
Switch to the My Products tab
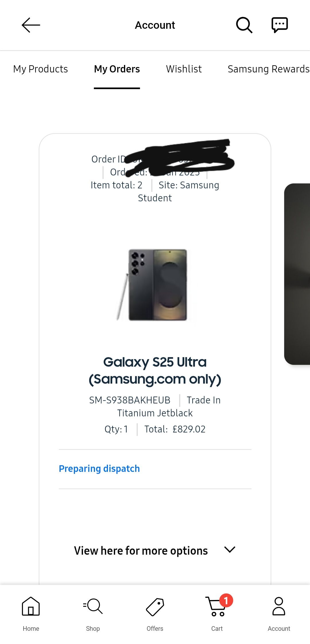[40, 69]
